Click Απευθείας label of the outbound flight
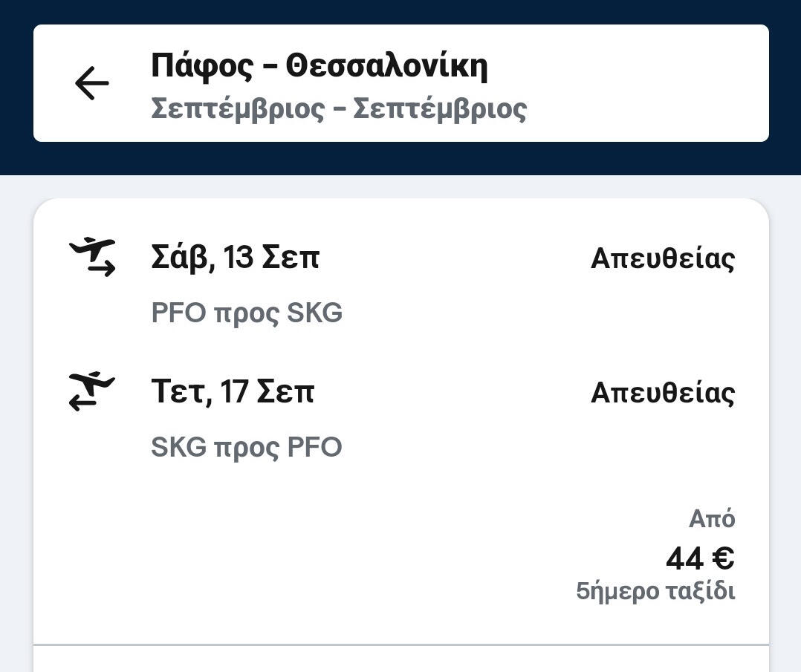The image size is (801, 672). 662,258
